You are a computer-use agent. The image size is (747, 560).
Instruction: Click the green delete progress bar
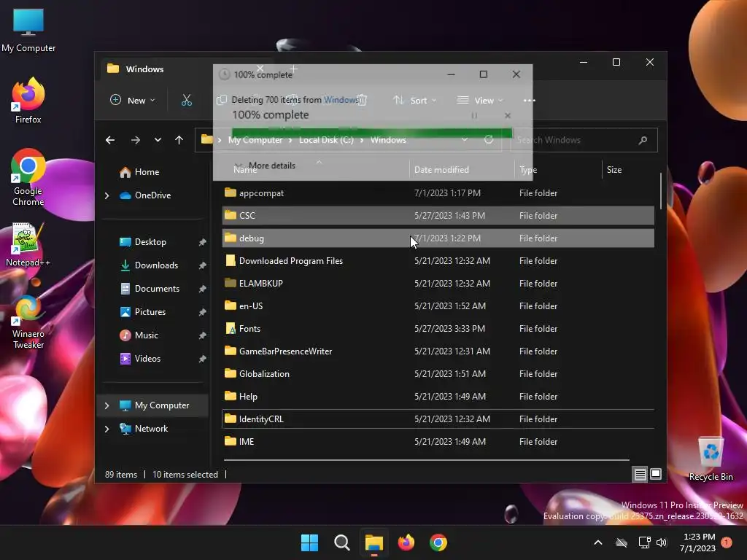pos(372,133)
